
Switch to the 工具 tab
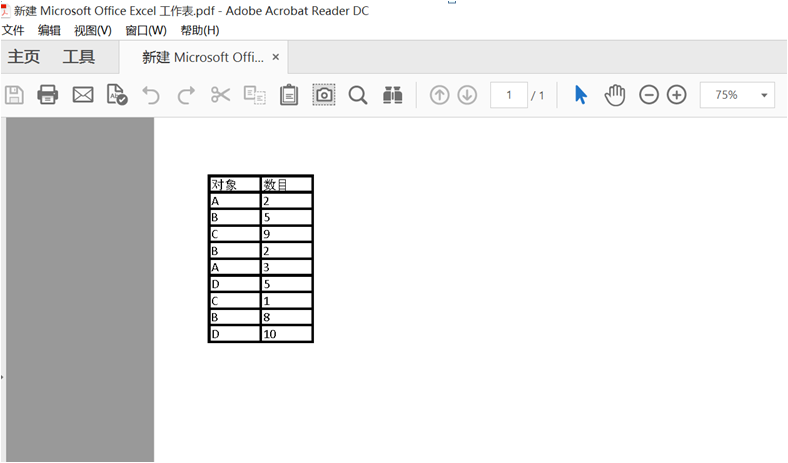click(x=78, y=57)
